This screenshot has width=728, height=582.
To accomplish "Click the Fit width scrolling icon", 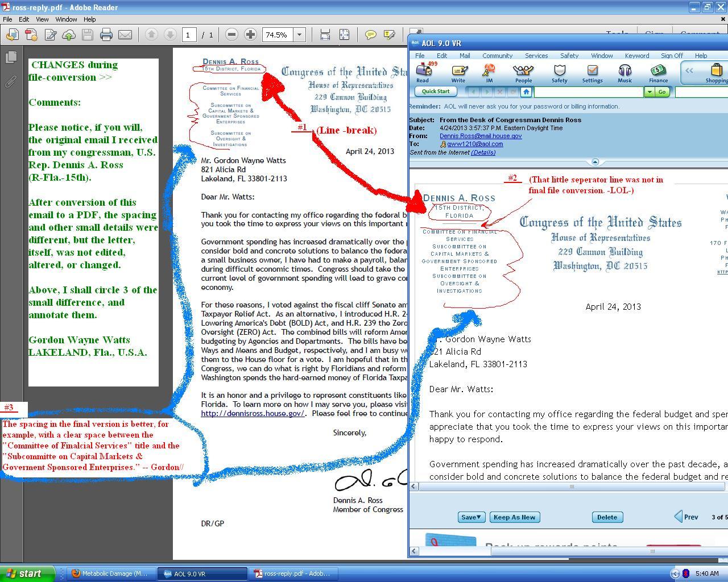I will tap(325, 35).
